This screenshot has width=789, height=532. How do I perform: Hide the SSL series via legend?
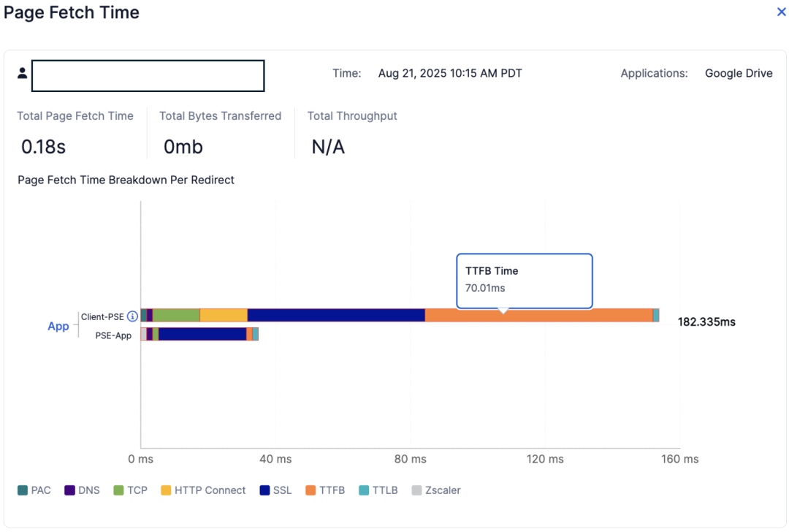click(264, 490)
